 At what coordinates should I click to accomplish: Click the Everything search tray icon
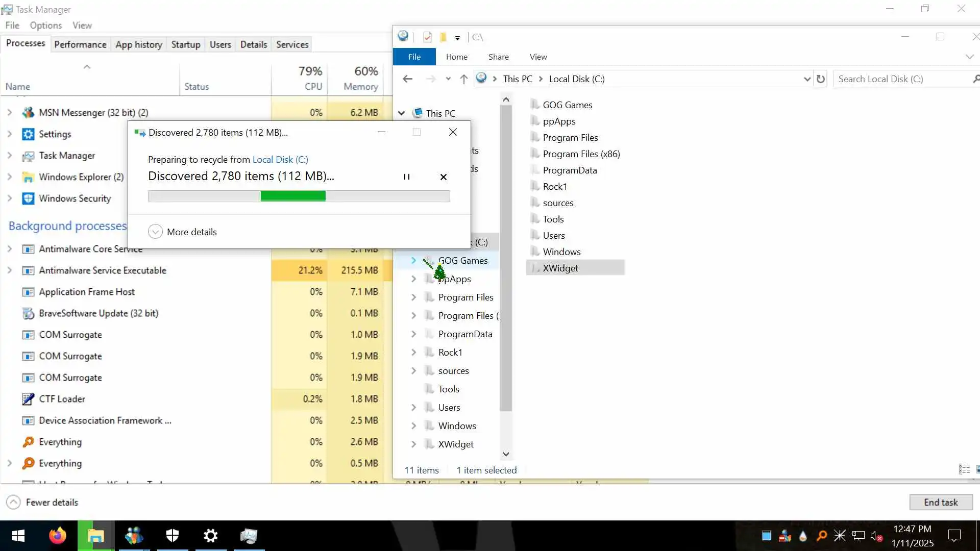coord(821,536)
